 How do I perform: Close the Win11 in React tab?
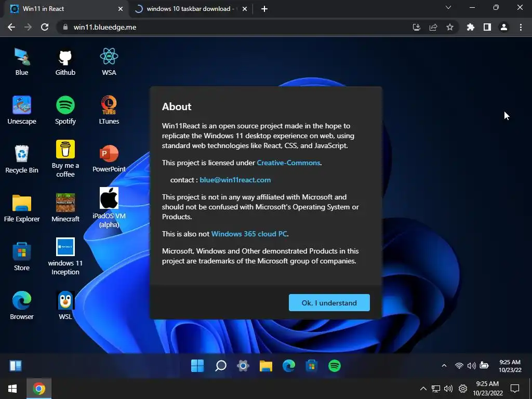coord(121,9)
